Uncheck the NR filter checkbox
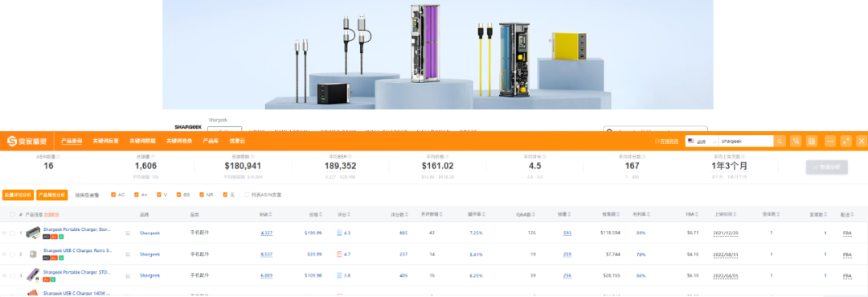The height and width of the screenshot is (297, 868). coord(202,195)
